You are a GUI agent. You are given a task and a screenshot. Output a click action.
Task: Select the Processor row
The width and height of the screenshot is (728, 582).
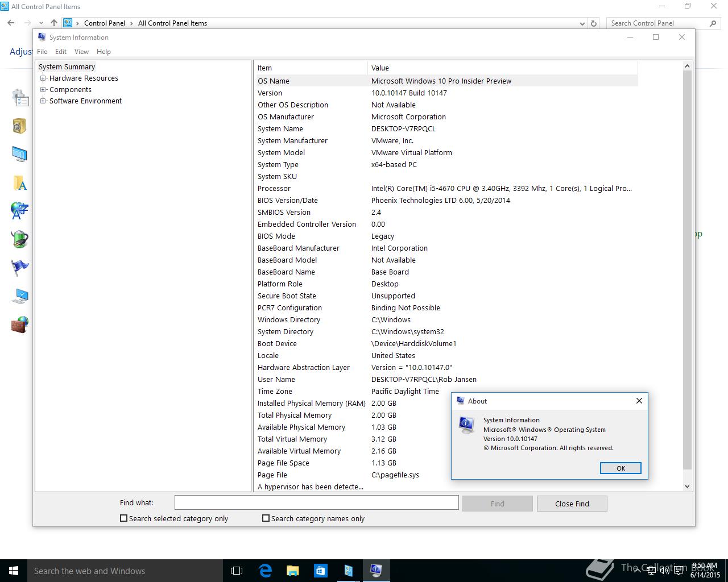click(446, 188)
